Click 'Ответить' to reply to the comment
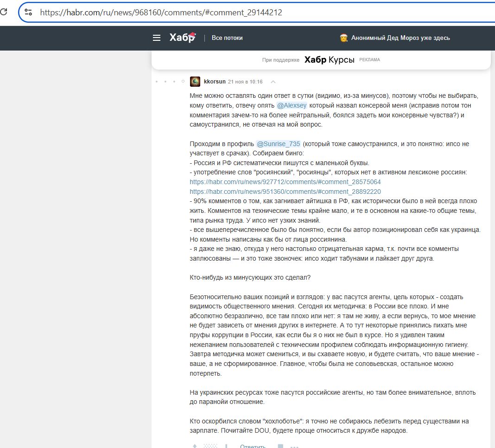Viewport: 495px width, 448px height. pyautogui.click(x=253, y=446)
